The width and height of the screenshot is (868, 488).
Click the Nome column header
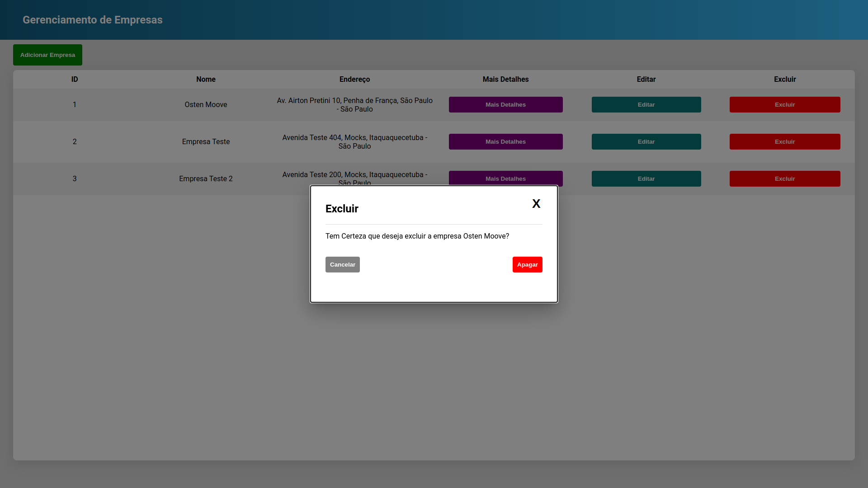coord(206,80)
